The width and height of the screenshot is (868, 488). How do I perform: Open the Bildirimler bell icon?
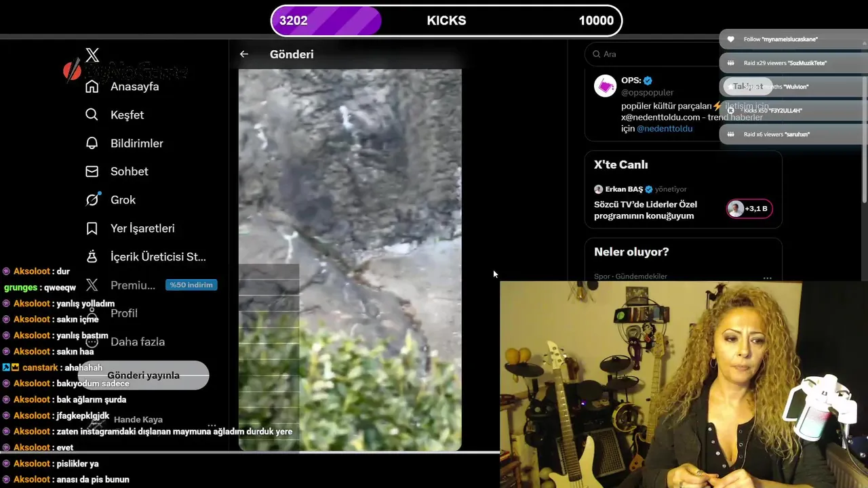coord(92,143)
